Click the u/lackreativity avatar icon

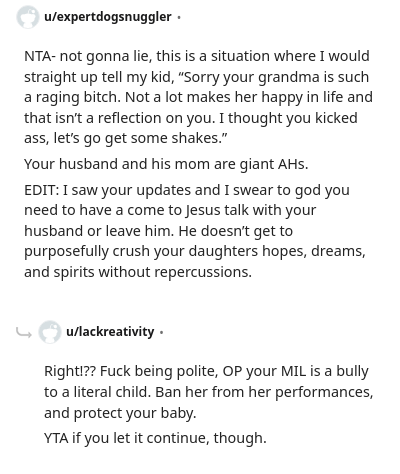50,332
